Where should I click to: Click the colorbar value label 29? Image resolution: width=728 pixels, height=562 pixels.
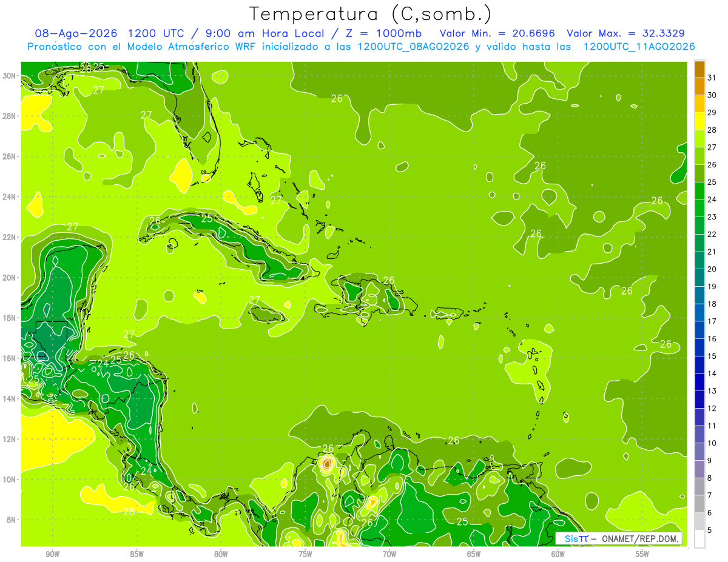712,112
